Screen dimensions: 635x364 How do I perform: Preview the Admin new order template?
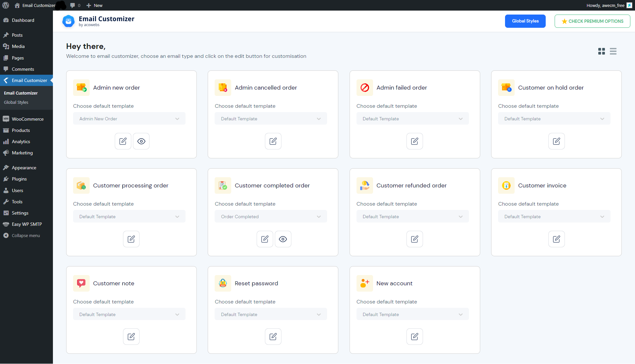(141, 141)
